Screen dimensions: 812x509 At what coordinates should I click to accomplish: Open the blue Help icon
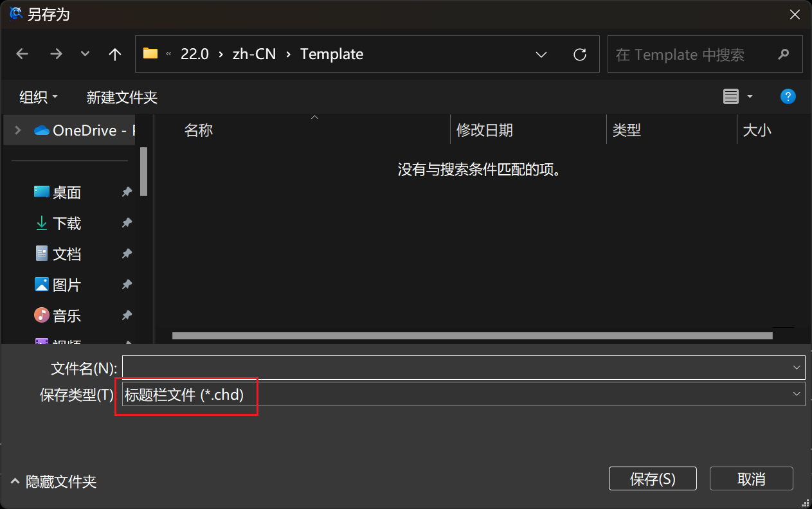click(788, 97)
